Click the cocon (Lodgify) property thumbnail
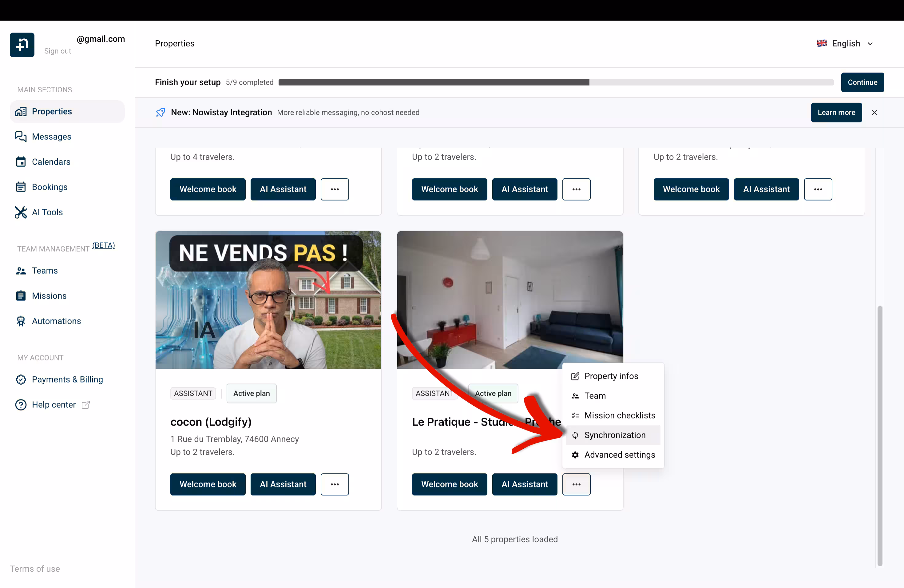This screenshot has height=588, width=904. click(x=268, y=300)
